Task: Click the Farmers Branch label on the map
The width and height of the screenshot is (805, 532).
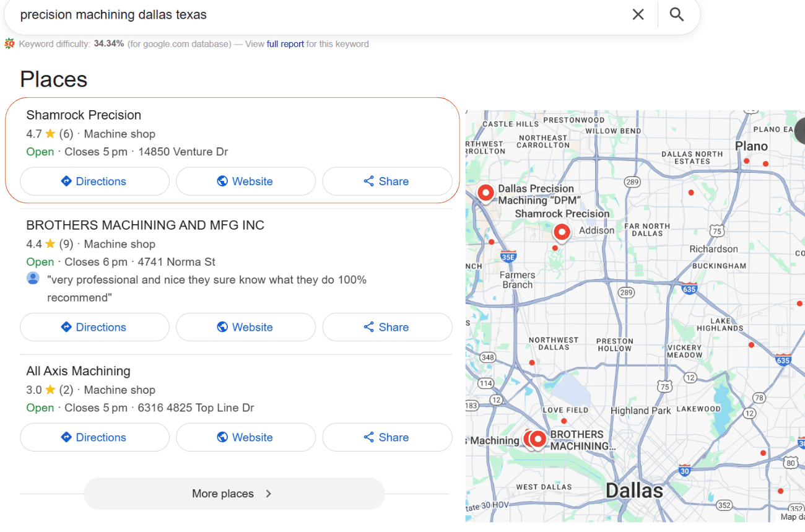Action: [x=517, y=280]
